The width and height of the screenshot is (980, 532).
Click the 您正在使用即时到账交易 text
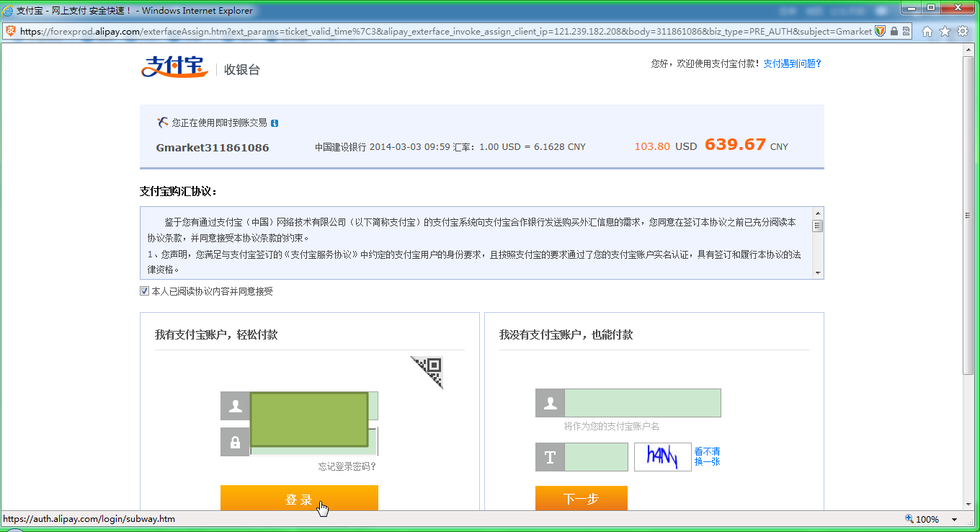tap(219, 123)
